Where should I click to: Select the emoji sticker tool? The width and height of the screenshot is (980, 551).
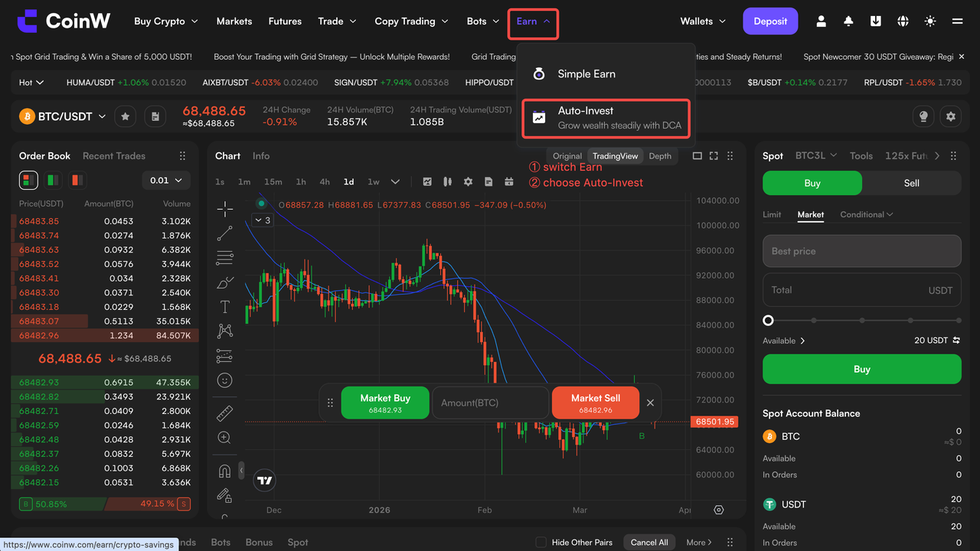(x=224, y=380)
